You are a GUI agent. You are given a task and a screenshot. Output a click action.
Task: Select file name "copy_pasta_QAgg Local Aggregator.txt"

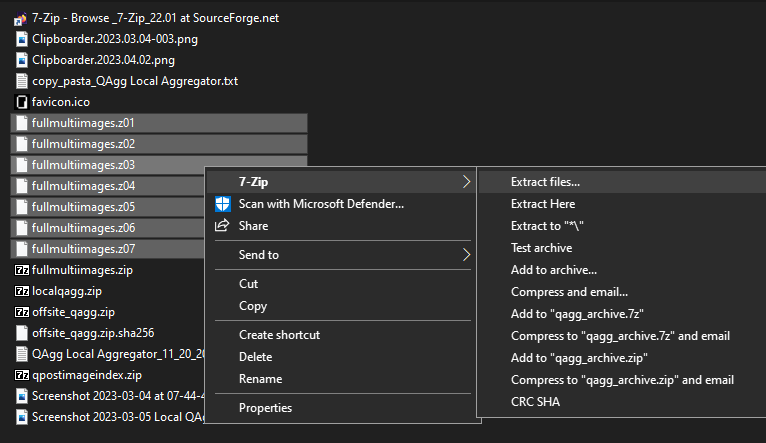tap(135, 81)
